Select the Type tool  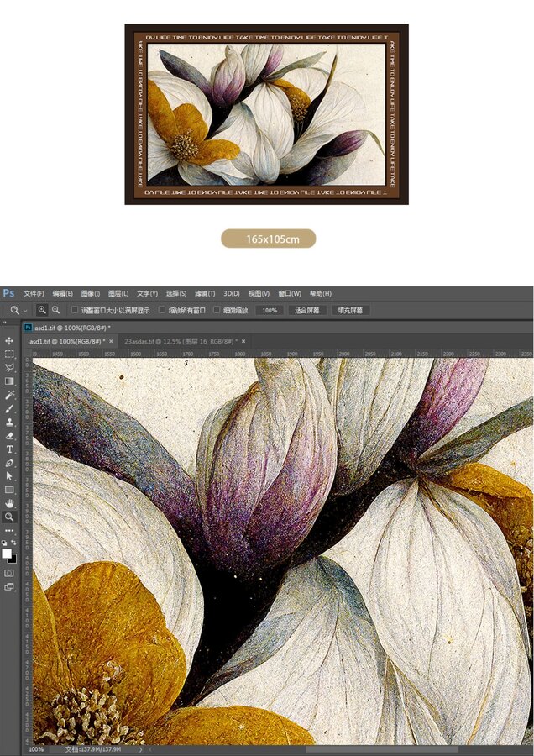pos(9,449)
